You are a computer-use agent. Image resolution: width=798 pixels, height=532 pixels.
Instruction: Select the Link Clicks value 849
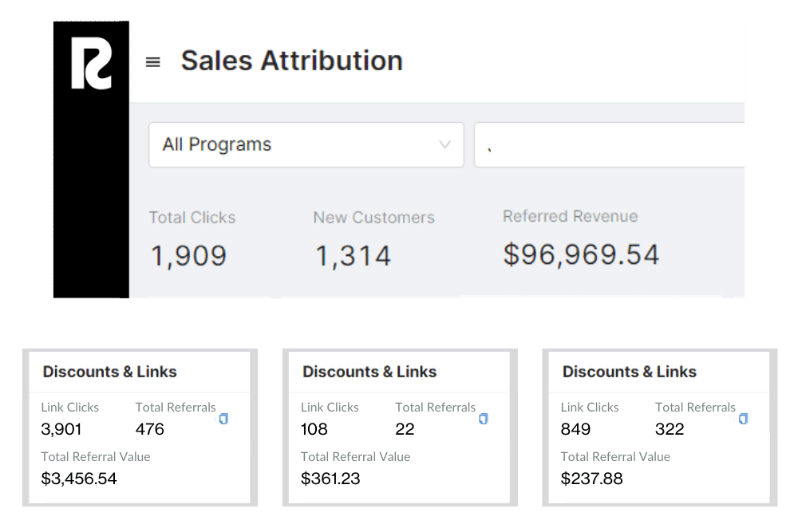tap(575, 429)
